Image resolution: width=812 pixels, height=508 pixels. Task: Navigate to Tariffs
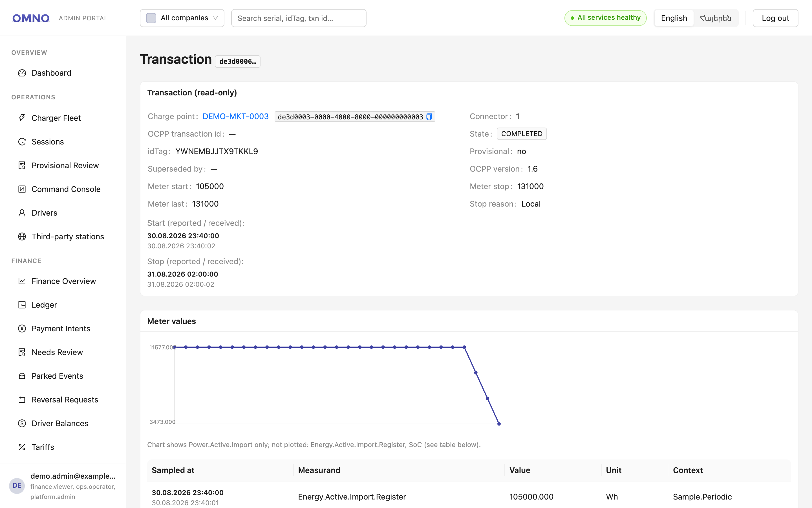coord(63,447)
